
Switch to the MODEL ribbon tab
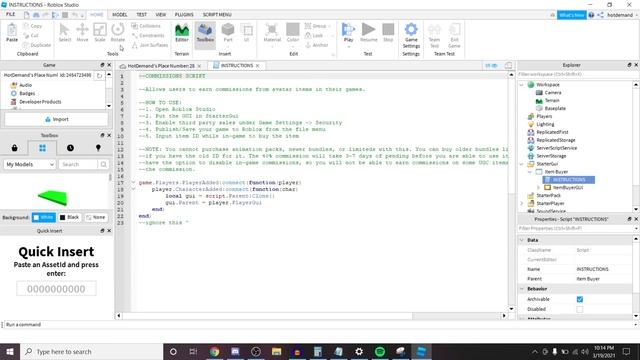pos(120,15)
